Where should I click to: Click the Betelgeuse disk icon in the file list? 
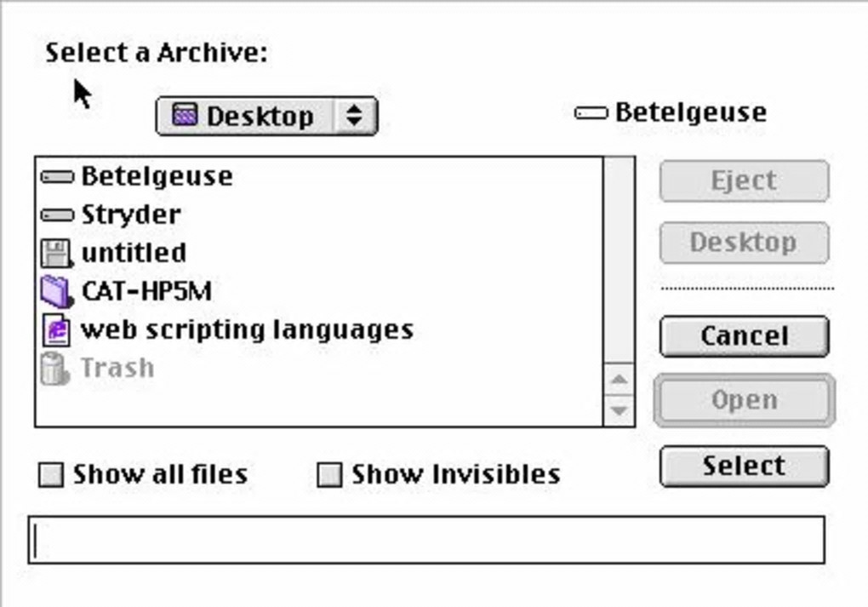tap(57, 177)
